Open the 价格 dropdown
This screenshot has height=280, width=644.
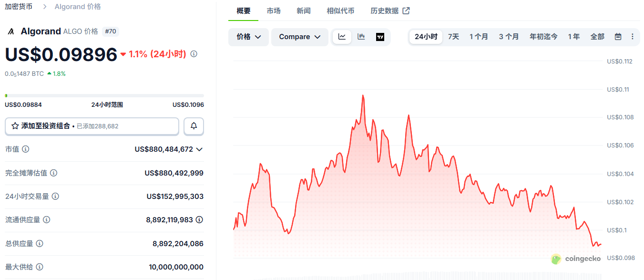coord(249,37)
